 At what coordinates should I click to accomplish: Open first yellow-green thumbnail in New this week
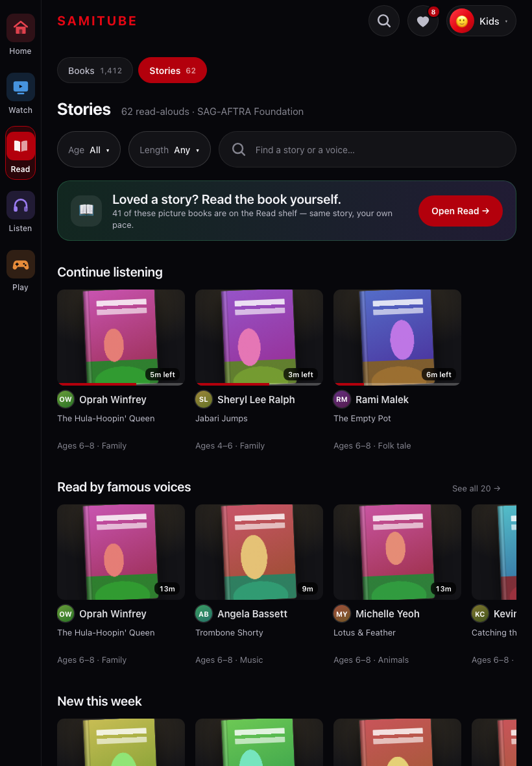[121, 743]
